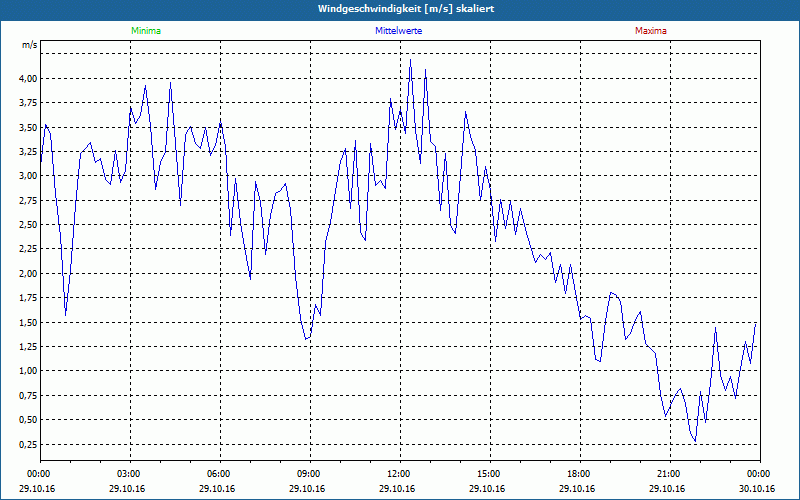Viewport: 800px width, 500px height.
Task: Click the Maxima legend label
Action: [651, 31]
